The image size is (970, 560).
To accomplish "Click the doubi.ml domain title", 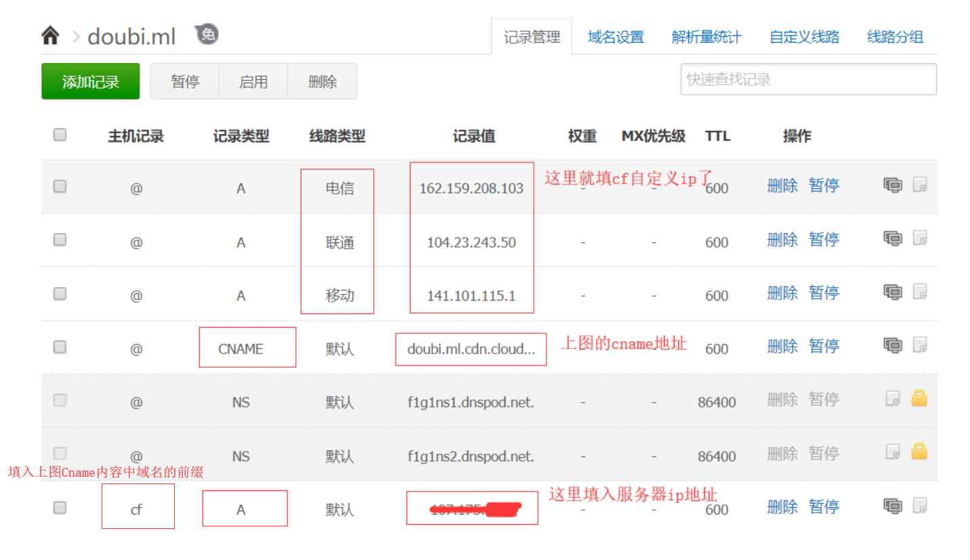I will pyautogui.click(x=131, y=36).
